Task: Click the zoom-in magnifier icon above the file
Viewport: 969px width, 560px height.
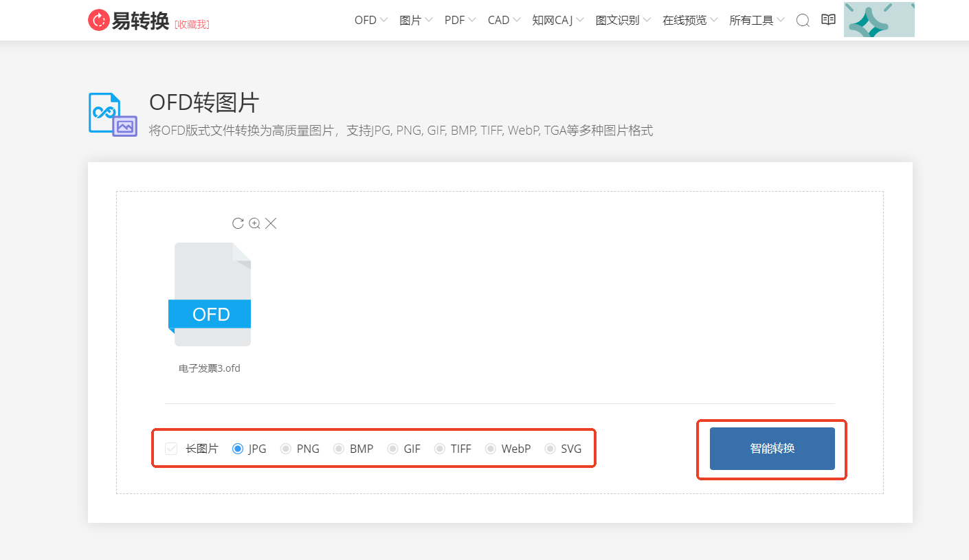Action: [254, 223]
